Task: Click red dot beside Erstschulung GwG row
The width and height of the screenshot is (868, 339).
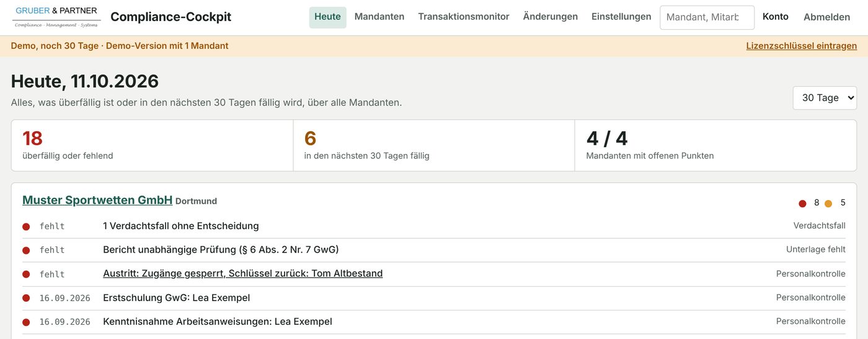Action: point(26,298)
